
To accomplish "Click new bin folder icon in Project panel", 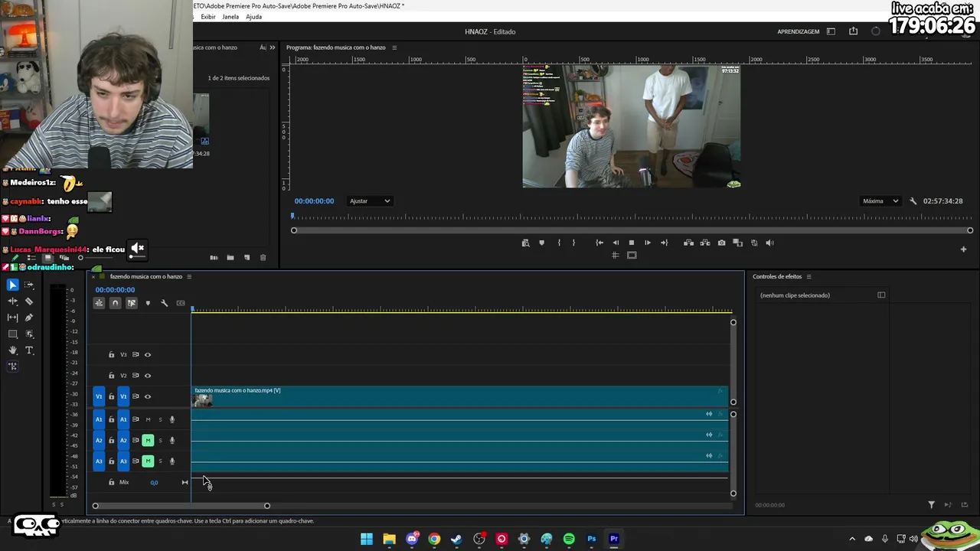I will coord(230,258).
